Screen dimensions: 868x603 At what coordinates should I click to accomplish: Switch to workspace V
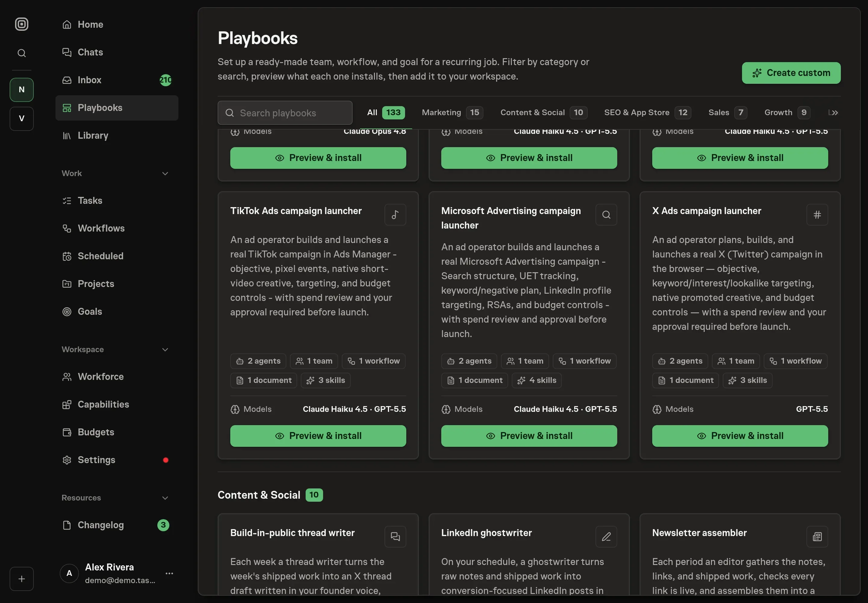click(21, 118)
